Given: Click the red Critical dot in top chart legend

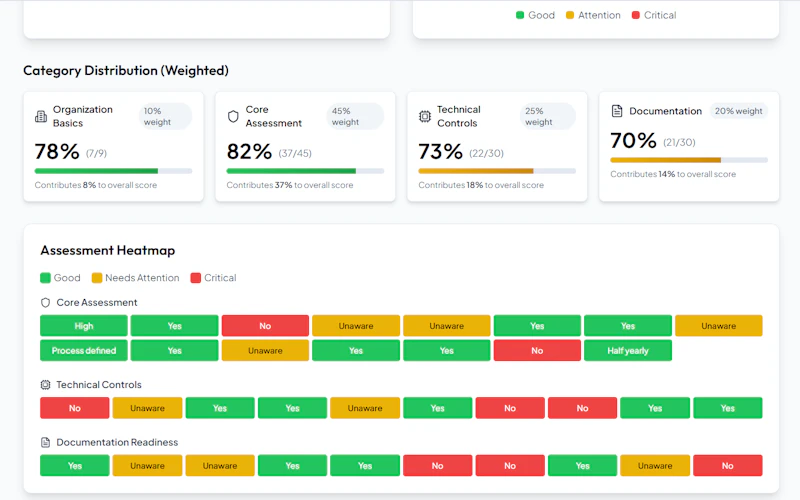Looking at the screenshot, I should (636, 15).
